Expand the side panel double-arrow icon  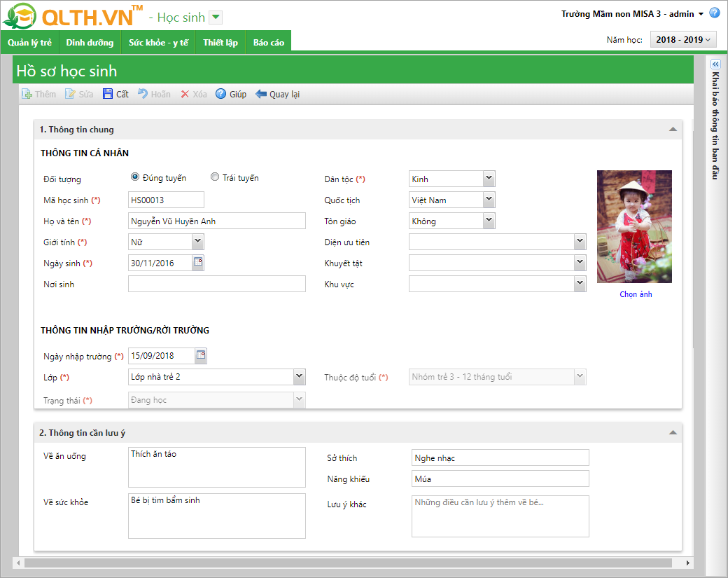[x=715, y=64]
